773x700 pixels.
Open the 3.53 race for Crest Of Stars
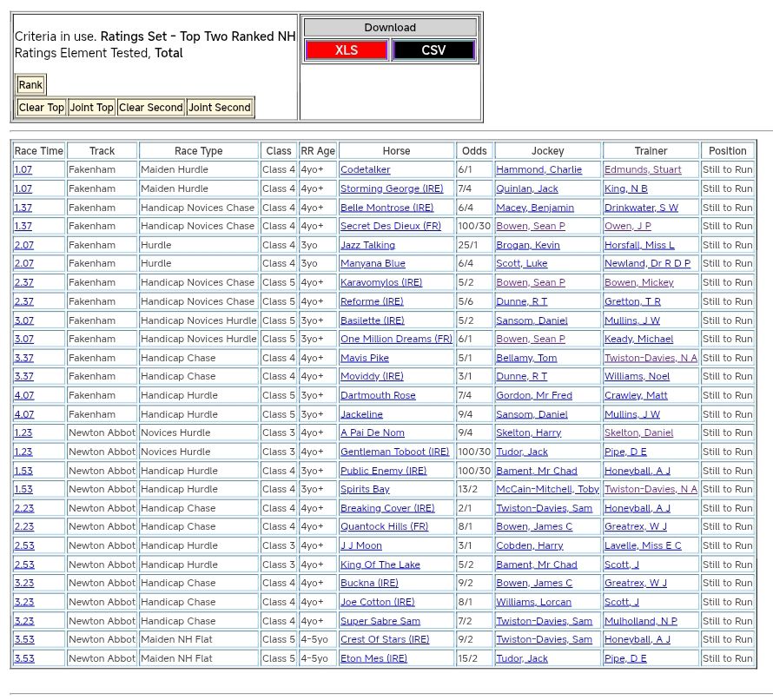tap(23, 640)
